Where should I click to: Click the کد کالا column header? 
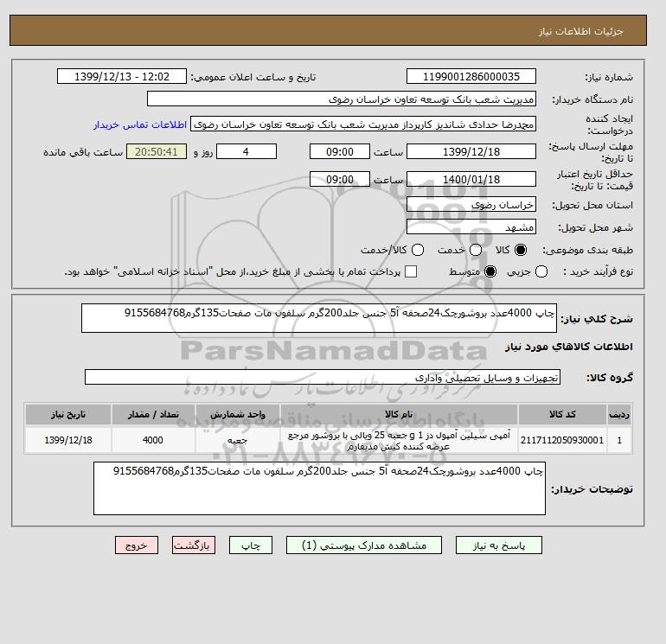[x=562, y=414]
